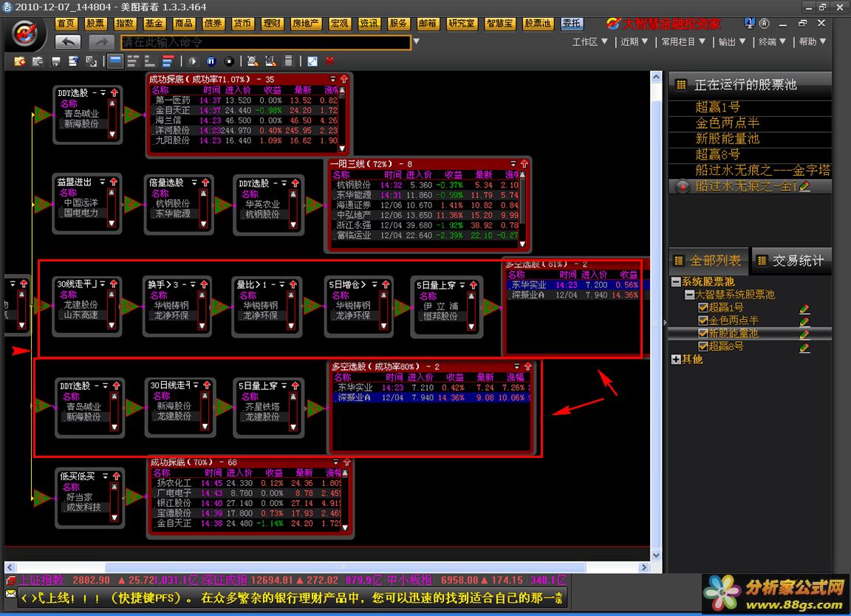Click the canvas vertical scrollbar up arrow

click(656, 77)
